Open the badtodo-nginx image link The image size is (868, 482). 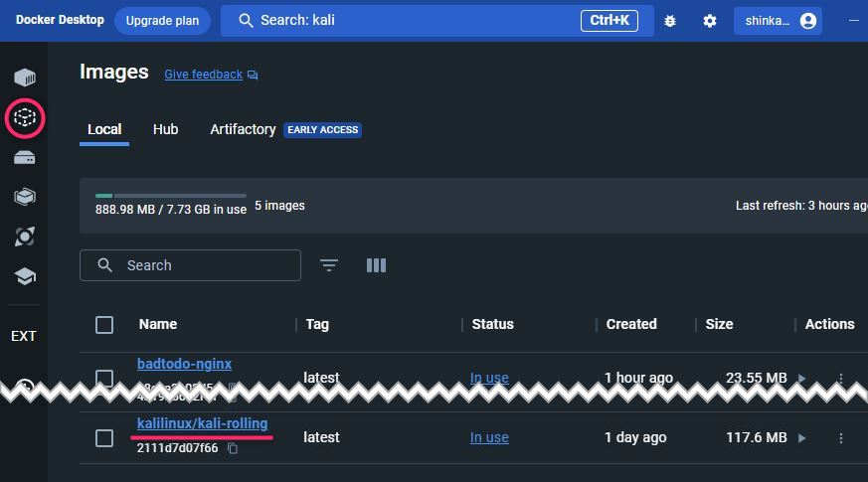pyautogui.click(x=184, y=364)
